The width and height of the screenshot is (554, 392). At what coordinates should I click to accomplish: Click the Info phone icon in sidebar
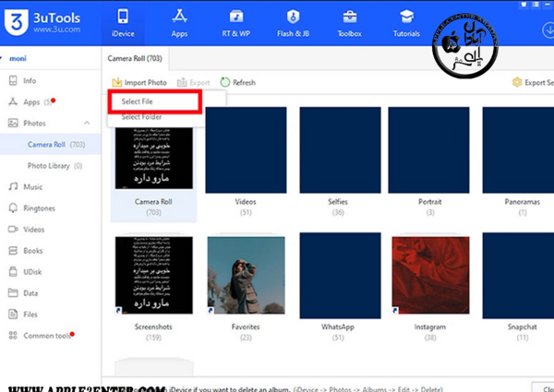pos(13,81)
